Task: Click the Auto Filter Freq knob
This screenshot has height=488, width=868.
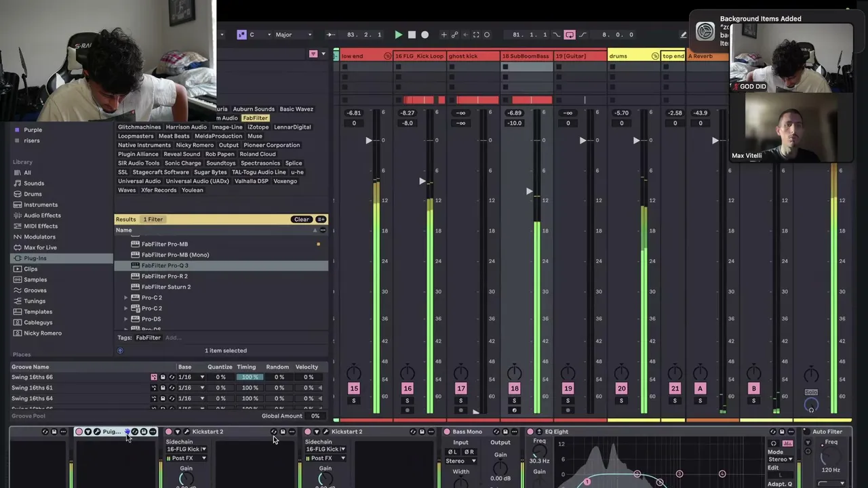Action: 830,455
